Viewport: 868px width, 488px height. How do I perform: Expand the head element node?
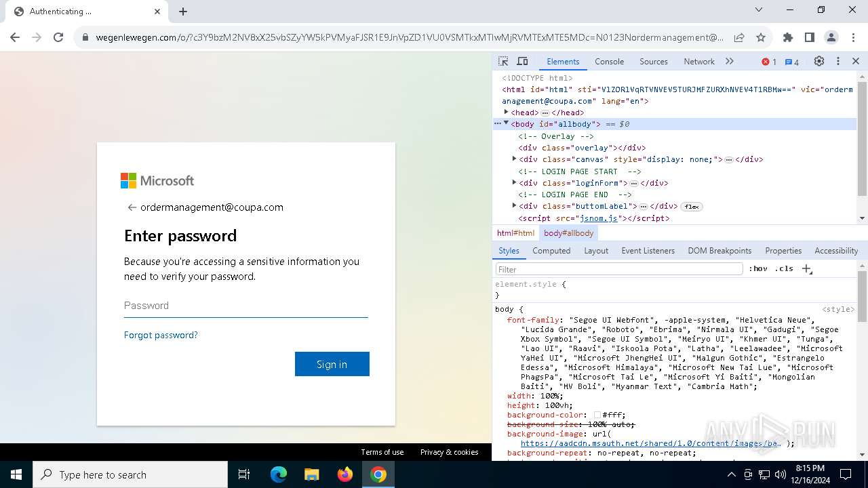point(506,113)
